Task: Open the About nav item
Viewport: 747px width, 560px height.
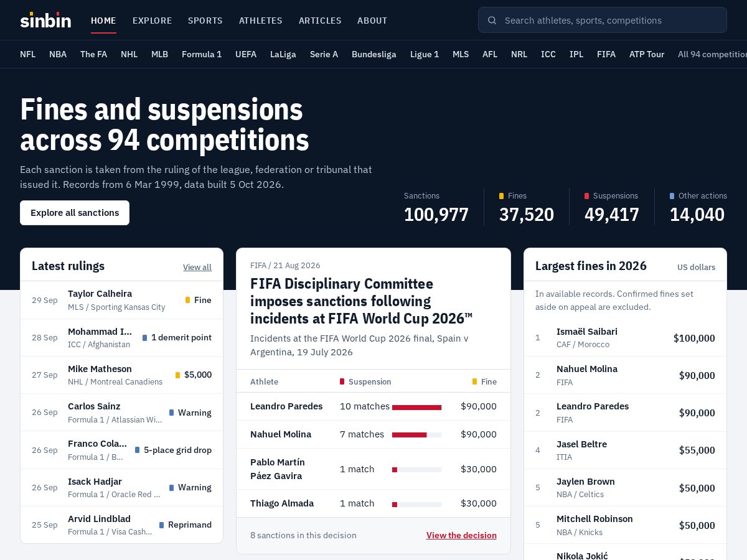Action: click(372, 21)
